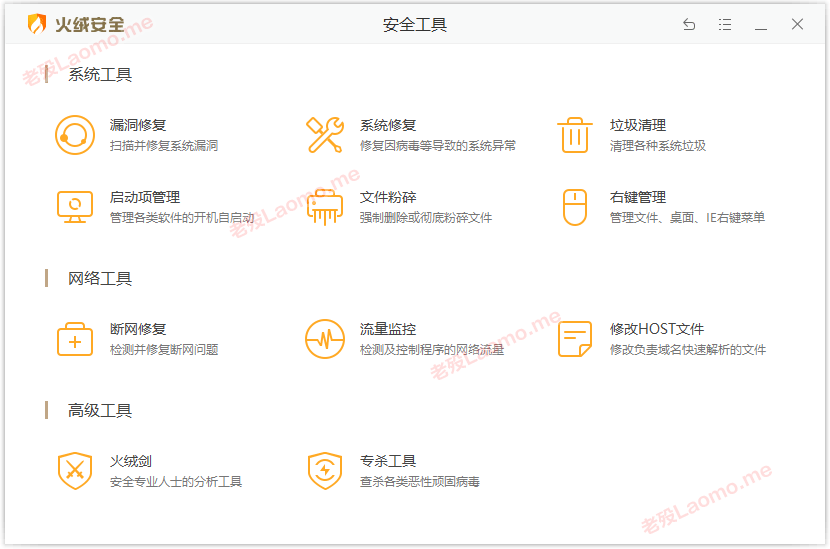Click the 网络工具 section heading
The height and width of the screenshot is (549, 830).
[x=100, y=278]
